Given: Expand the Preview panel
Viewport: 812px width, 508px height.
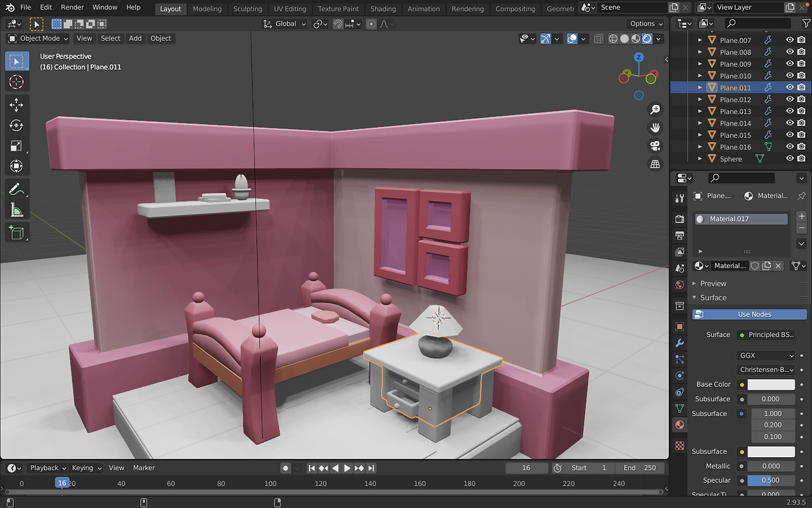Looking at the screenshot, I should click(x=713, y=283).
